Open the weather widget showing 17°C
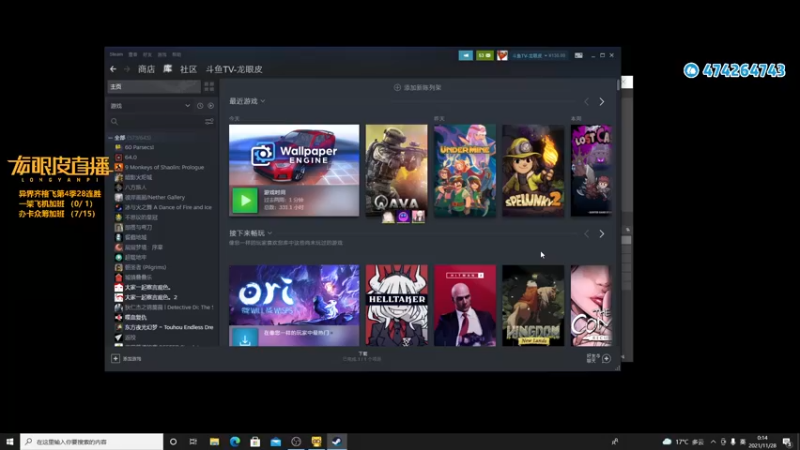The height and width of the screenshot is (450, 800). pyautogui.click(x=683, y=442)
